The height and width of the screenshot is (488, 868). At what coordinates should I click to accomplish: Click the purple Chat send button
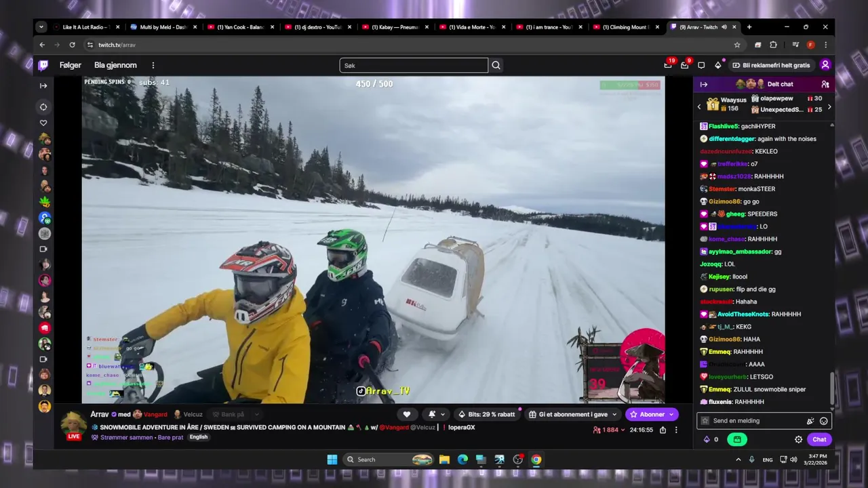(820, 439)
